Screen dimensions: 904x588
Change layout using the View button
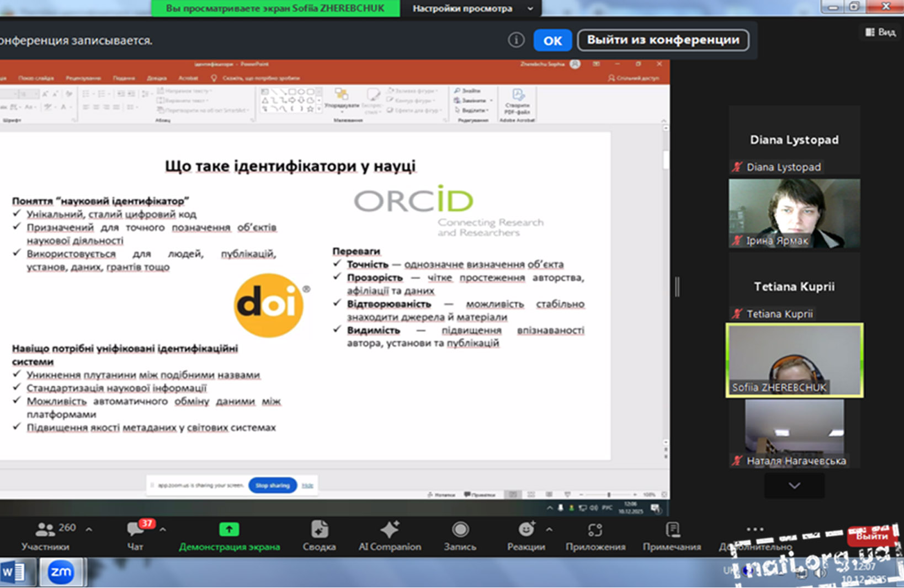(880, 32)
